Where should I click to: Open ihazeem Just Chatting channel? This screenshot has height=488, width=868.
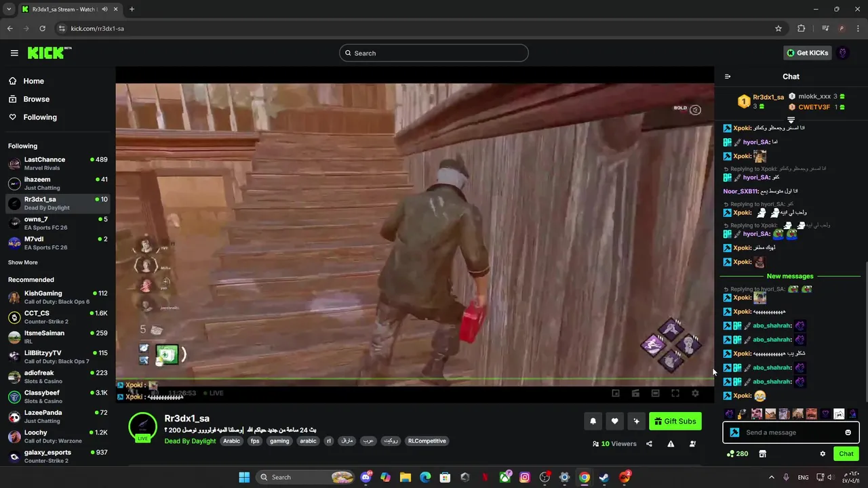pos(58,184)
